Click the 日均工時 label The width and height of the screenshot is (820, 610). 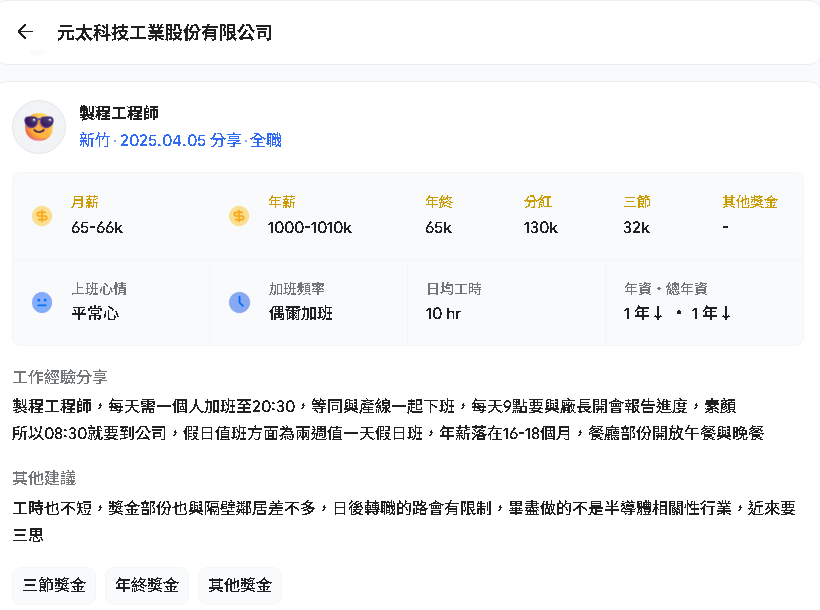click(x=453, y=289)
